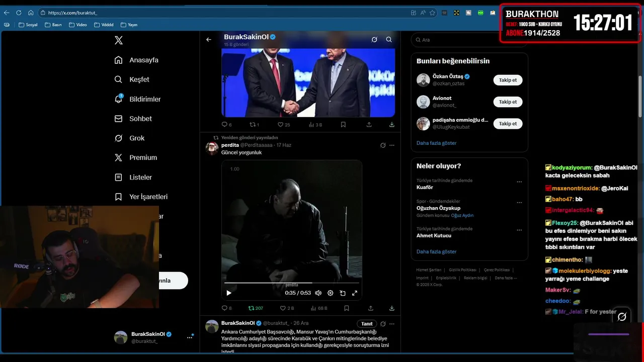Open more options on the Ankara post

click(392, 324)
